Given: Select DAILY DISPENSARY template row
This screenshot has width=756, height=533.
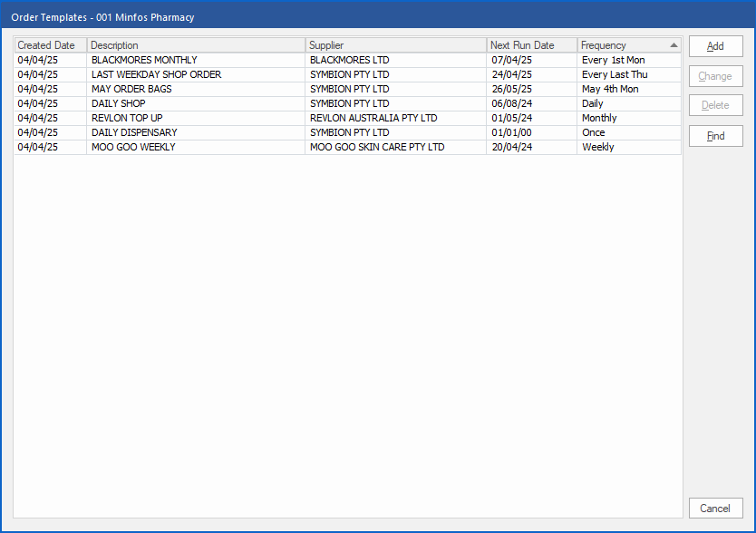Looking at the screenshot, I should [347, 132].
